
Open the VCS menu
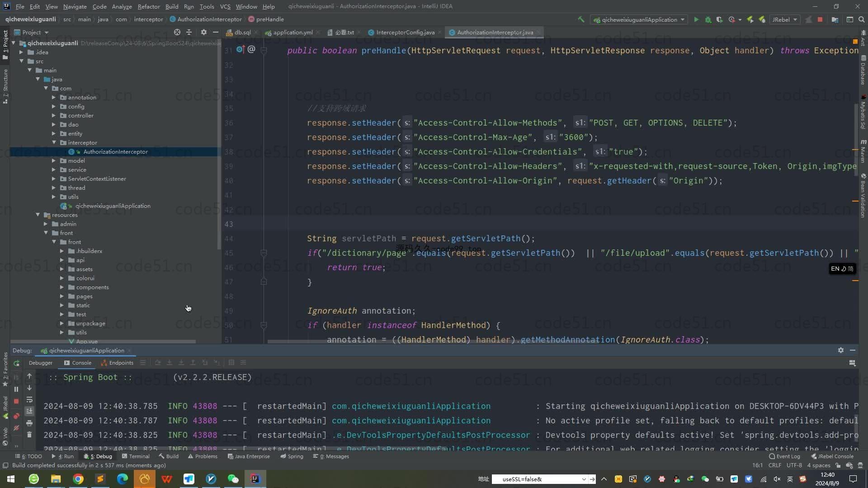(x=225, y=6)
